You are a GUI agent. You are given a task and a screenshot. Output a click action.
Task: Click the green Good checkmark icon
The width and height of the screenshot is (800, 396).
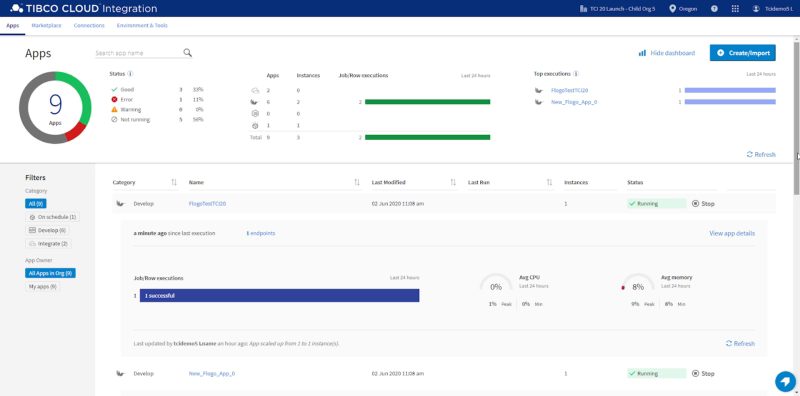(x=114, y=89)
